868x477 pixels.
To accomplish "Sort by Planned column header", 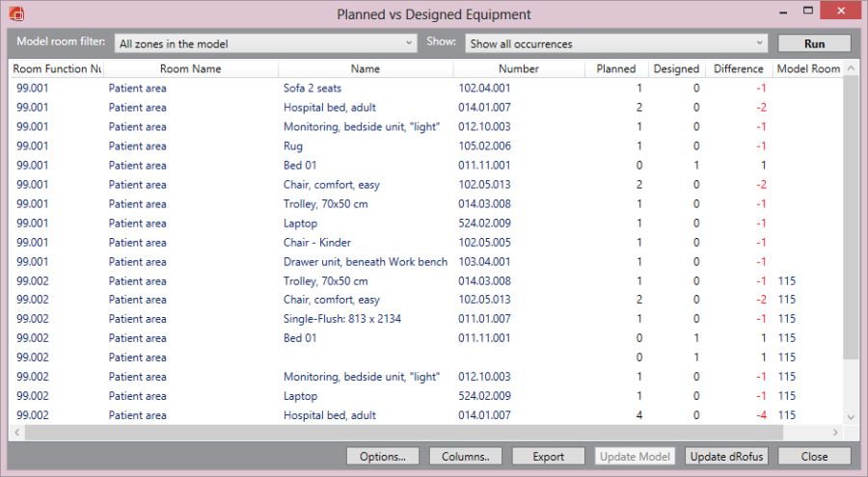I will [x=615, y=69].
